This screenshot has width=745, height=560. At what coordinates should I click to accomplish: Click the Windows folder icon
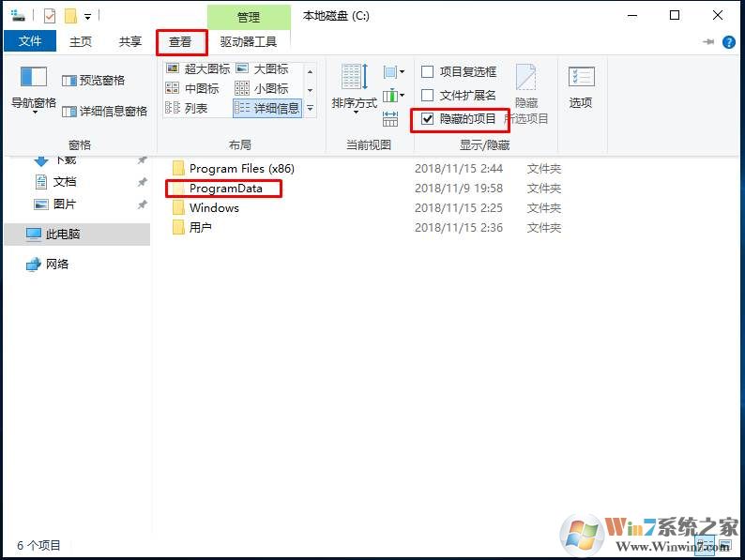178,208
